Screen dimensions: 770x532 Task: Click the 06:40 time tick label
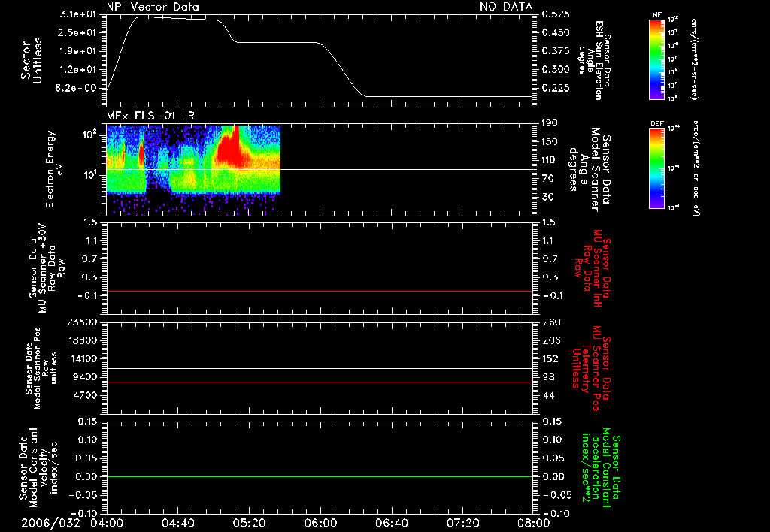coord(391,523)
